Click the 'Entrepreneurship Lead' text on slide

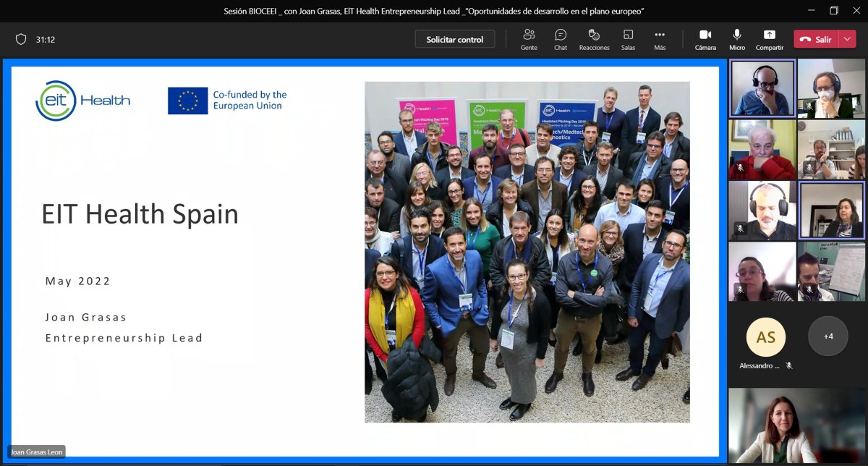[x=124, y=338]
